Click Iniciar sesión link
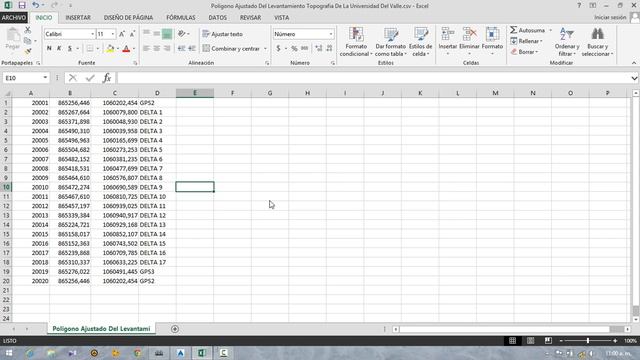Image resolution: width=640 pixels, height=360 pixels. [x=610, y=18]
